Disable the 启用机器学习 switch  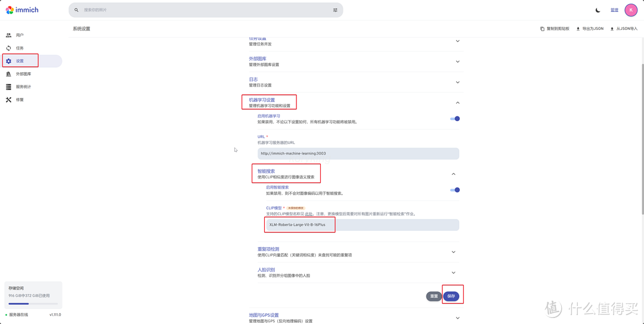(x=454, y=118)
